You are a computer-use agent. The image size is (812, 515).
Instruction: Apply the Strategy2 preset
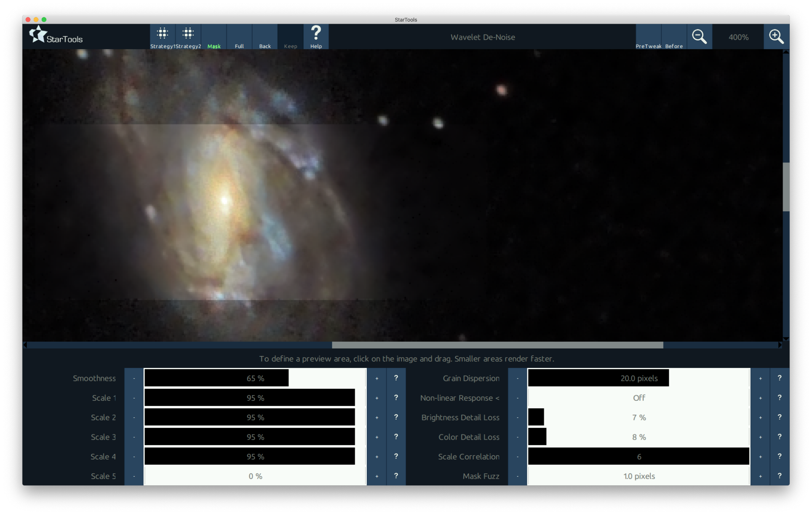click(x=188, y=37)
